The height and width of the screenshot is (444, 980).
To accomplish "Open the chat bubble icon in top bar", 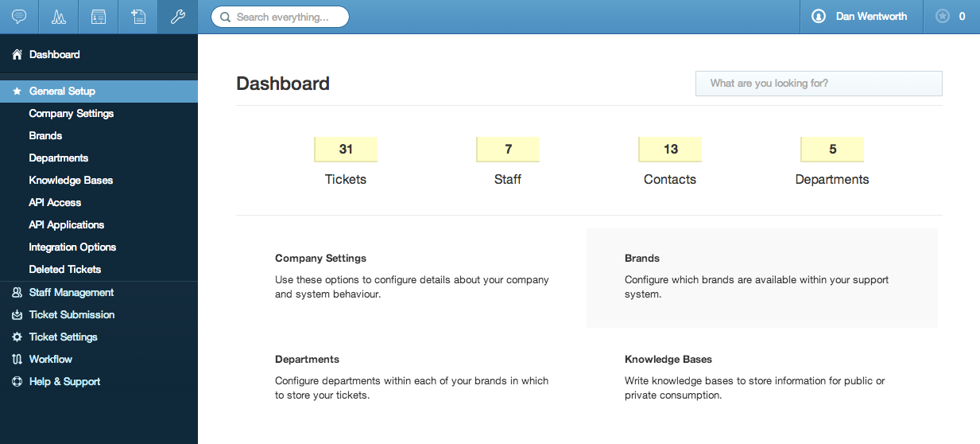I will (x=19, y=17).
